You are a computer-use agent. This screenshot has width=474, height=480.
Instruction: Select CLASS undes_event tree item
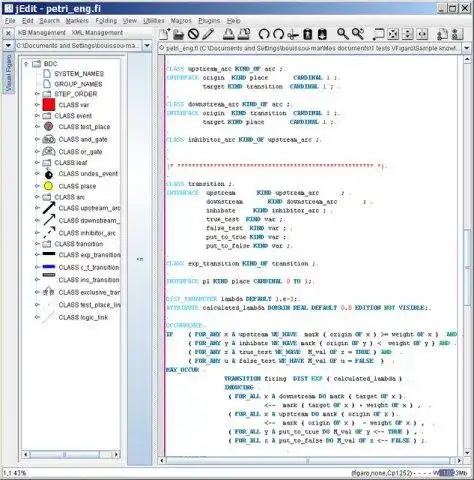pyautogui.click(x=88, y=174)
